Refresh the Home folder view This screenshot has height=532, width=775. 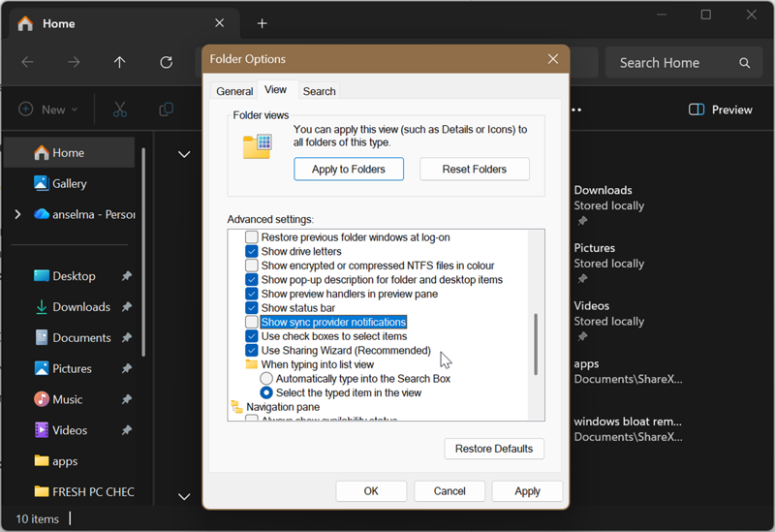tap(166, 62)
